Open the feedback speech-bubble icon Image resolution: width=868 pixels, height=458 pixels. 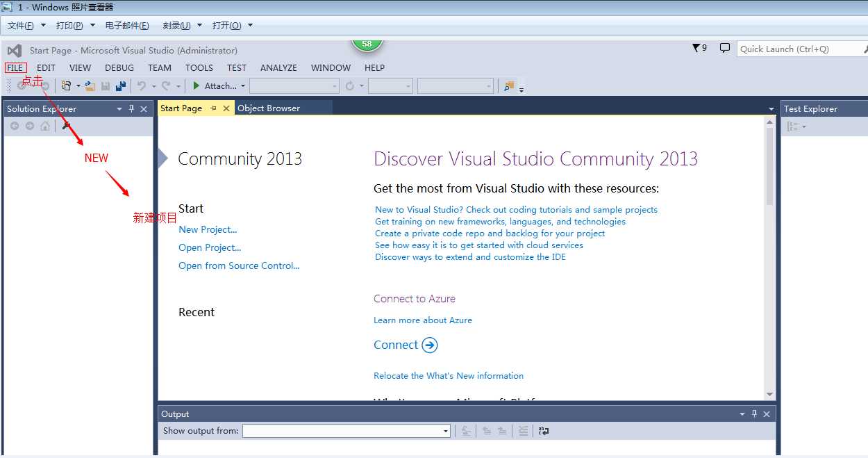pyautogui.click(x=725, y=48)
